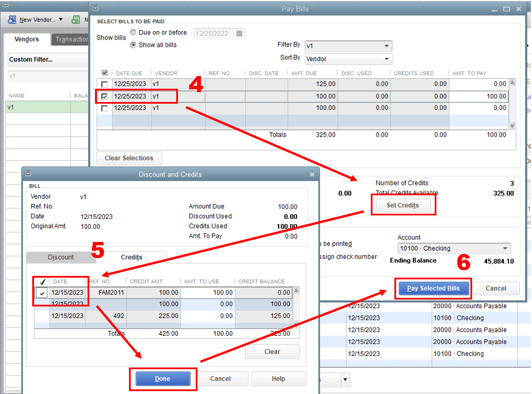Click the 225.00 credit amount cell
532x394 pixels.
click(153, 316)
